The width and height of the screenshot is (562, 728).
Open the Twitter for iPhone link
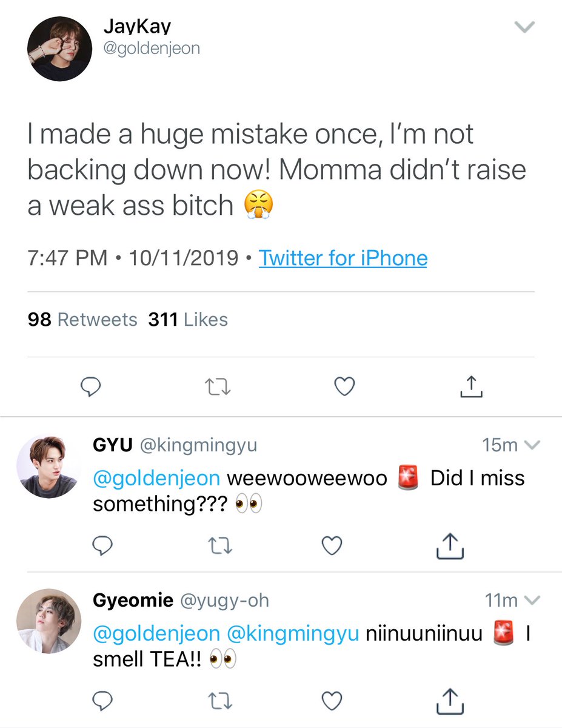(x=343, y=258)
